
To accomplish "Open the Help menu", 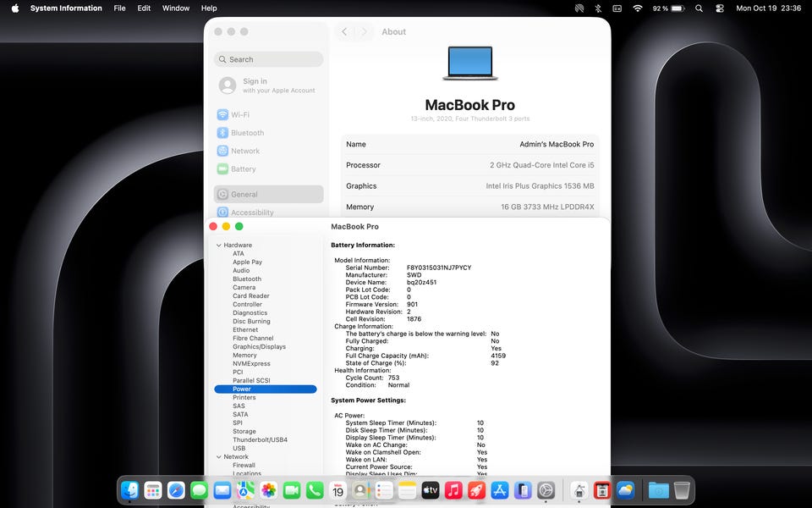I will [209, 8].
